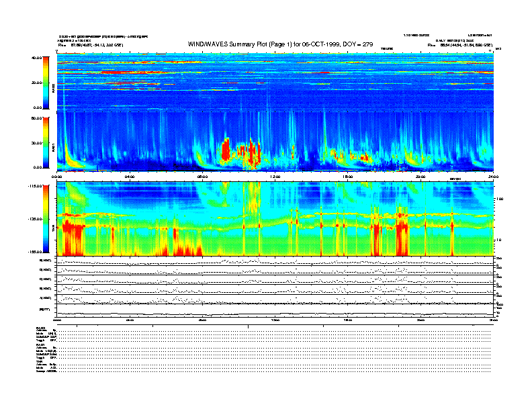
Task: Click the 10 tick label on TNR right axis
Action: click(498, 240)
